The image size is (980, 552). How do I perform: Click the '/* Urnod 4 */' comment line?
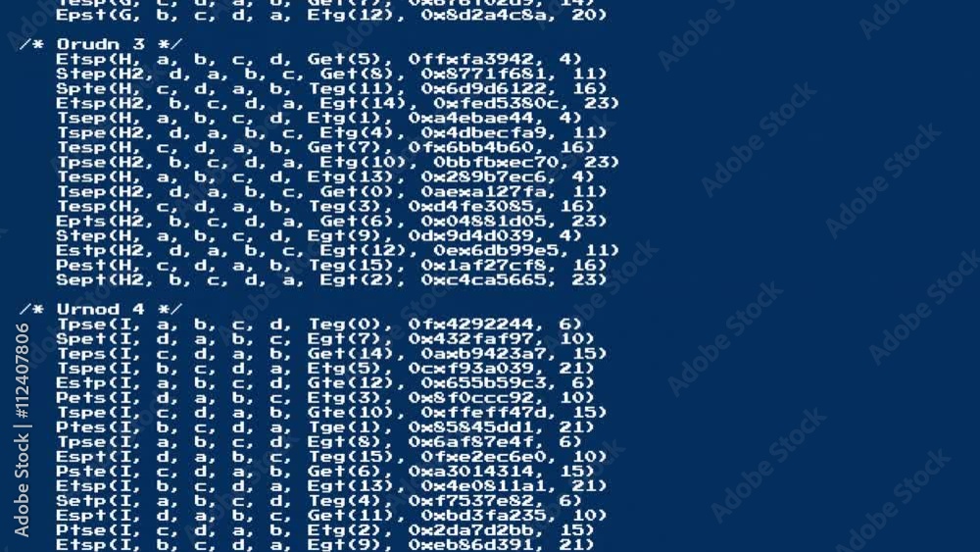pos(101,310)
